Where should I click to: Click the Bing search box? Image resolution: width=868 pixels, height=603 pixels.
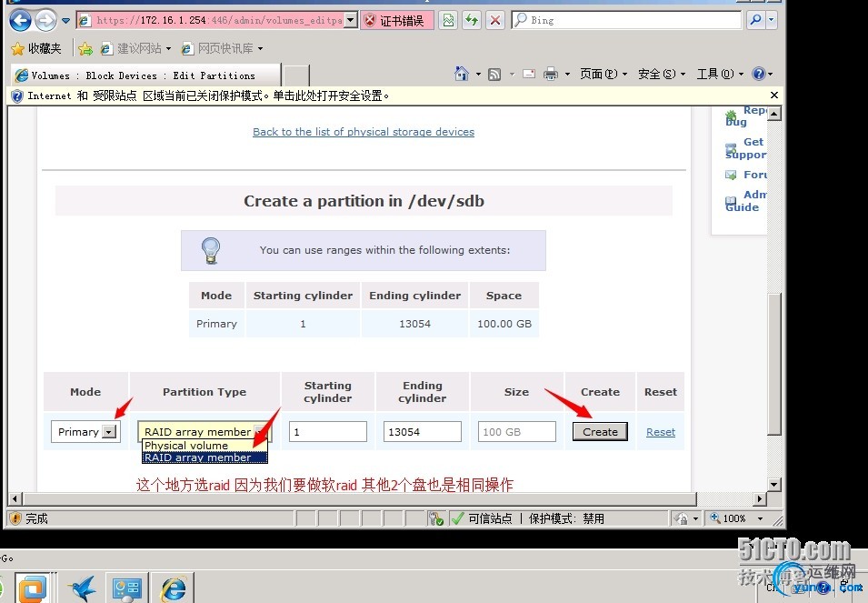coord(627,21)
